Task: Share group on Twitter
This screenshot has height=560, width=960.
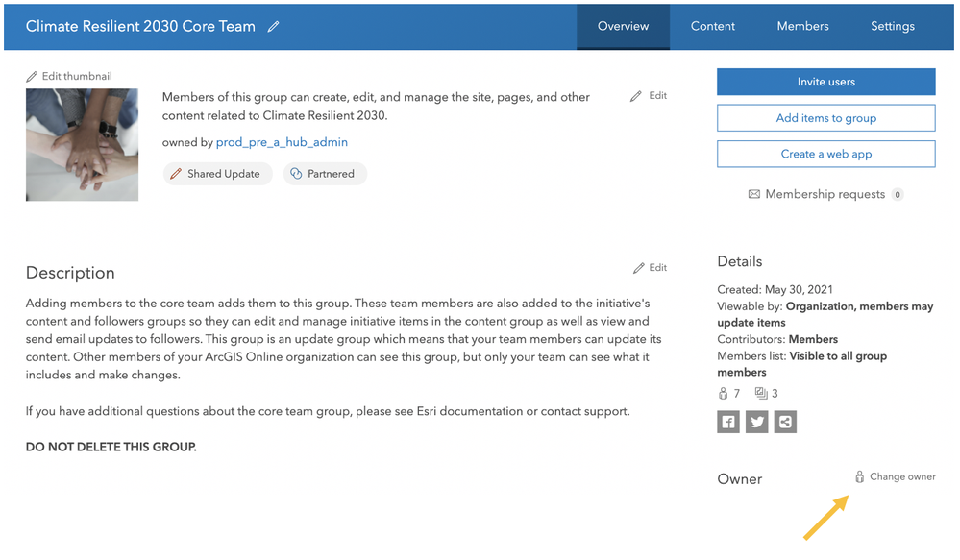Action: (757, 422)
